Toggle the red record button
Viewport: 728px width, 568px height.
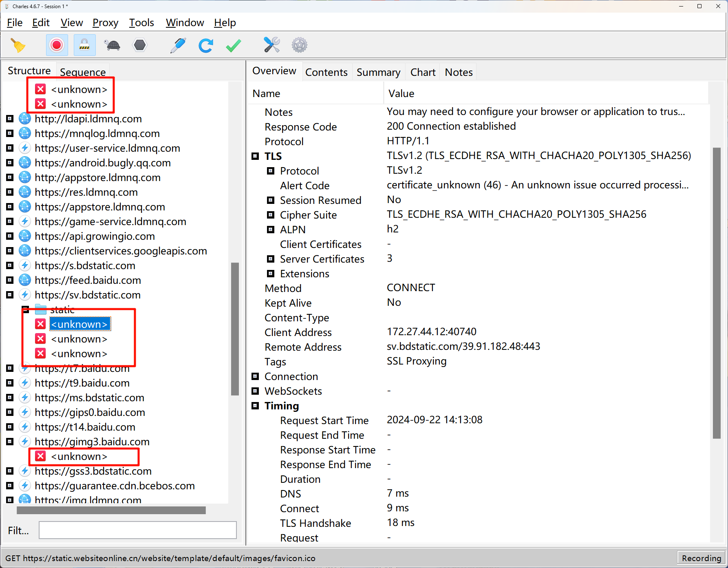(57, 45)
